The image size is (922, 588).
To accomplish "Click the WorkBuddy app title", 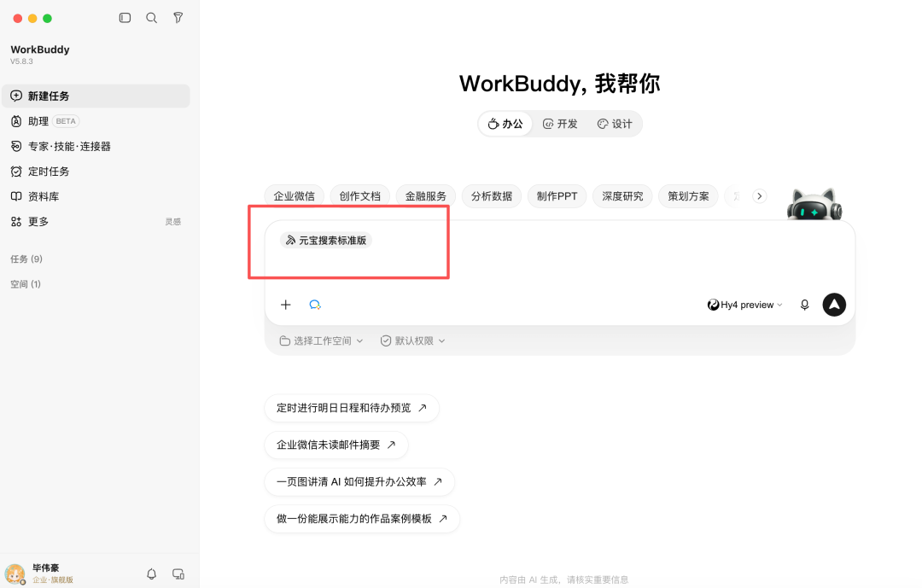I will 40,49.
